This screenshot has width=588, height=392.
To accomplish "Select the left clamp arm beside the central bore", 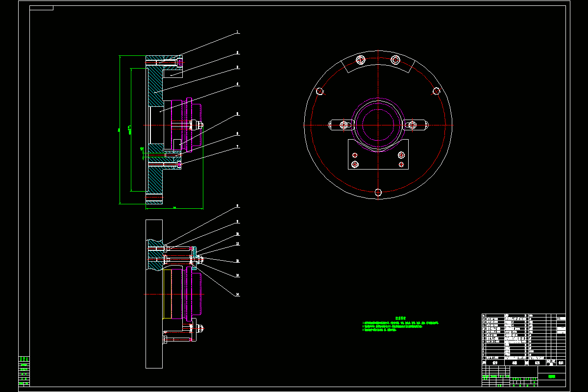I will click(342, 125).
